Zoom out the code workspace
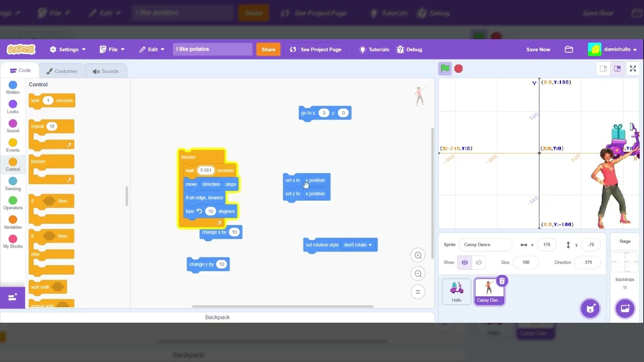Screen dimensions: 644x362 [418, 274]
